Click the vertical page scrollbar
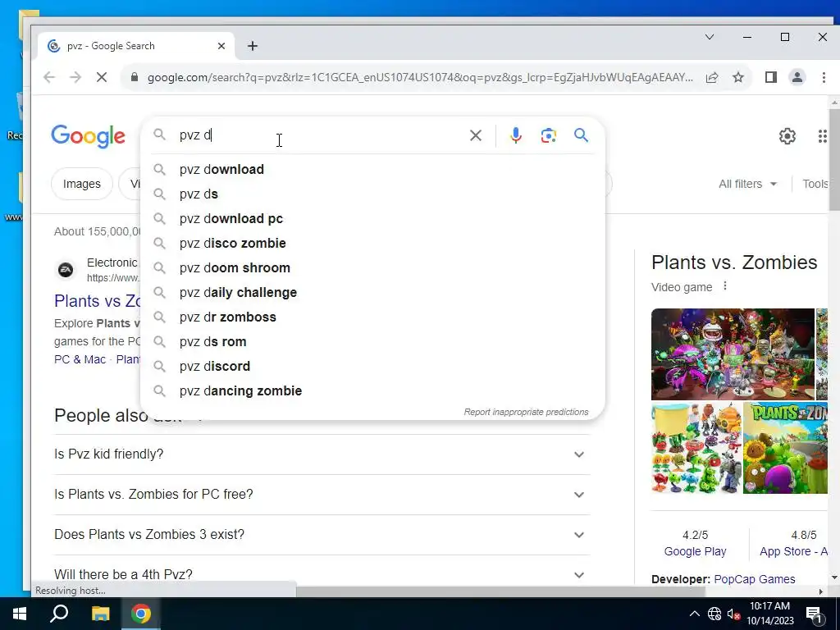 pyautogui.click(x=834, y=159)
